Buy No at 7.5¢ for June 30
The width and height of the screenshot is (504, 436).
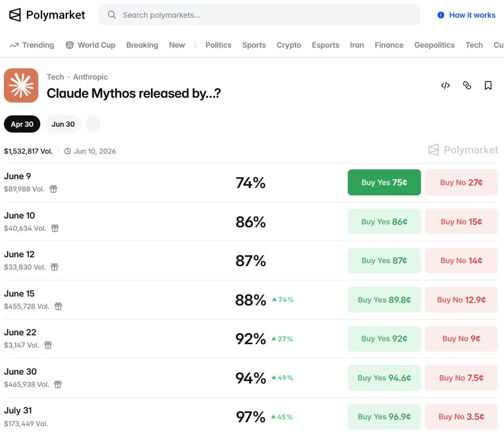(x=461, y=378)
